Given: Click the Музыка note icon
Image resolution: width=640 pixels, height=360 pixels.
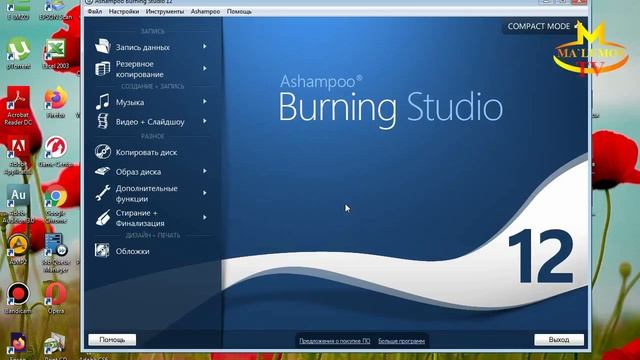Looking at the screenshot, I should [x=102, y=102].
